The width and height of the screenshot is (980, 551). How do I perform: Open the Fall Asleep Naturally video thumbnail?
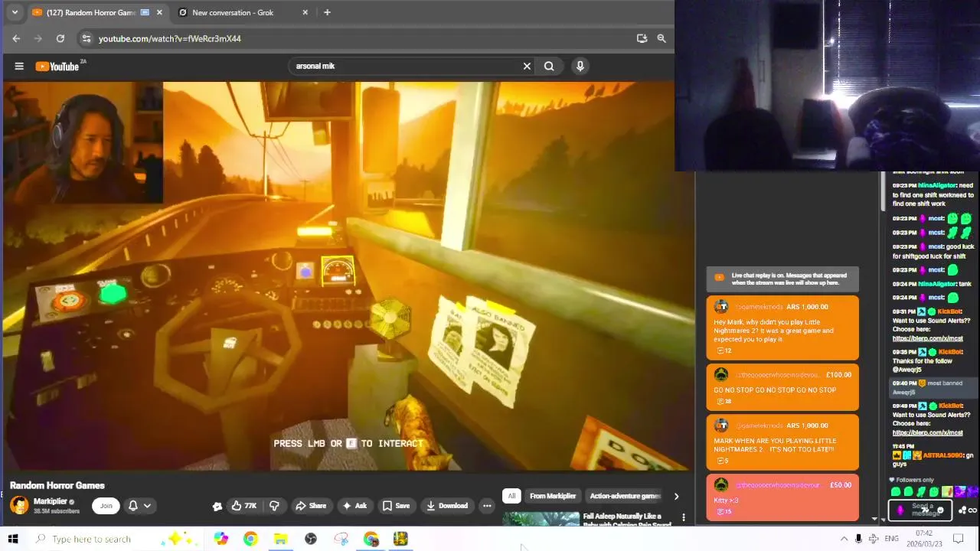[x=541, y=519]
